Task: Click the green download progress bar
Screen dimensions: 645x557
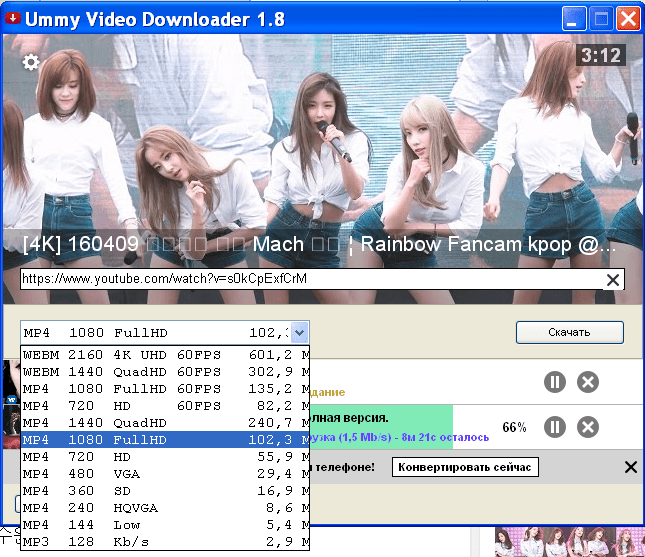Action: tap(381, 427)
